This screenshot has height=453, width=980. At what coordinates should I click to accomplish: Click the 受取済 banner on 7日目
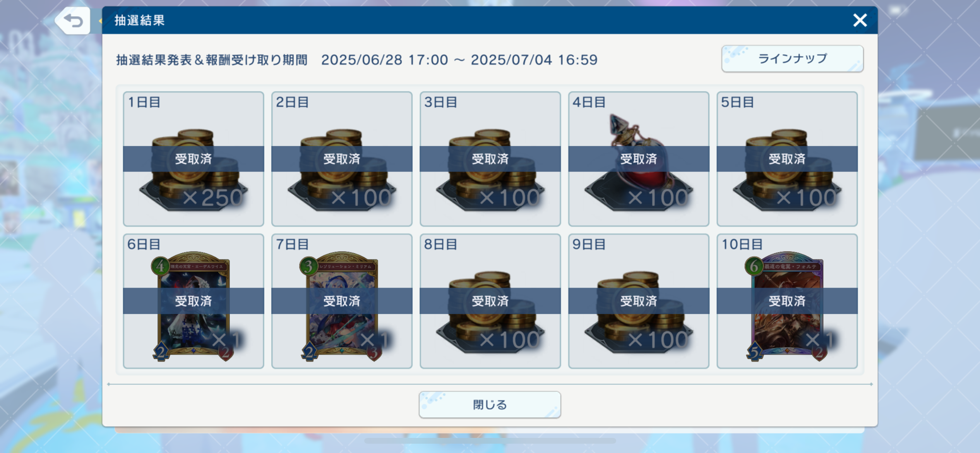click(342, 301)
